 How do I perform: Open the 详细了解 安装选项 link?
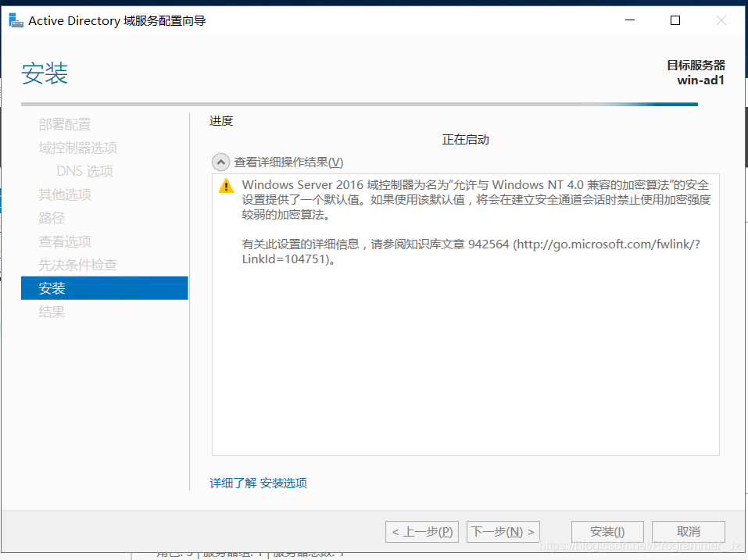(x=258, y=483)
